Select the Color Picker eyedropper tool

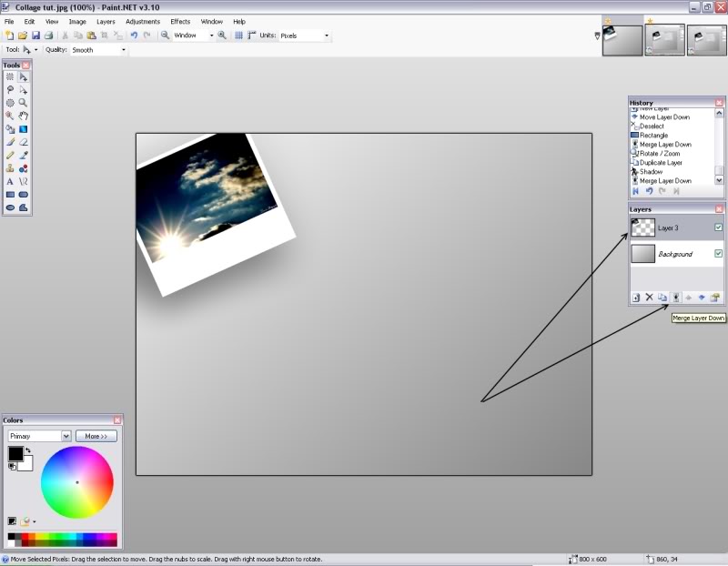24,155
